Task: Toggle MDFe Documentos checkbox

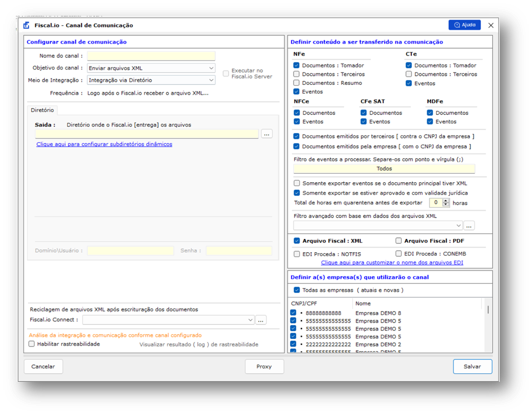Action: pyautogui.click(x=430, y=113)
